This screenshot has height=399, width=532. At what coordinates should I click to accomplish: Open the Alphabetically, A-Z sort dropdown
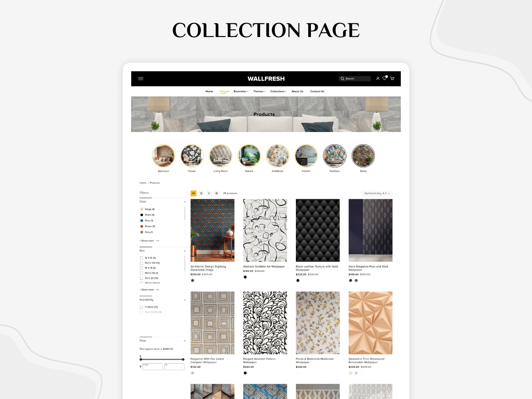(377, 193)
